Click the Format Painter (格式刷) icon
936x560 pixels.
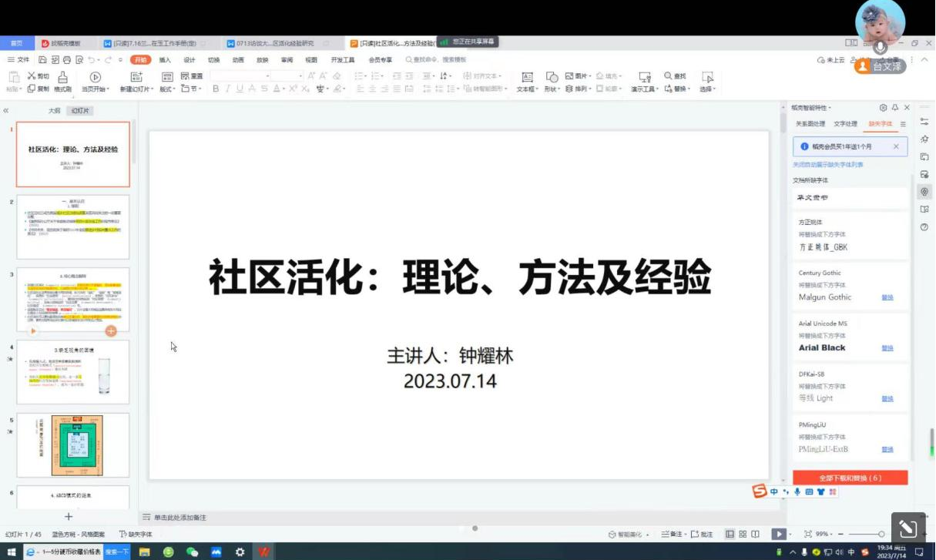pyautogui.click(x=62, y=77)
